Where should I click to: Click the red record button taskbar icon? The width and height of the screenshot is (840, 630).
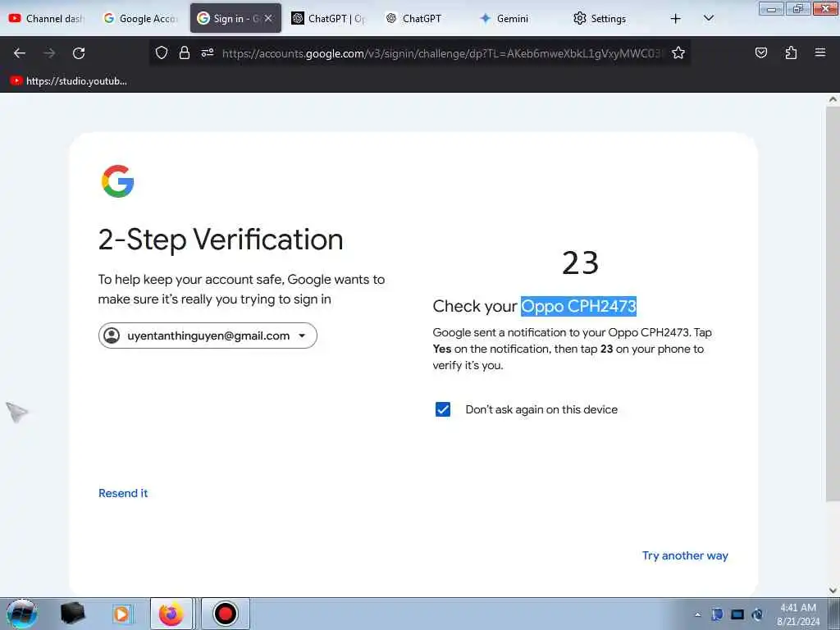225,614
